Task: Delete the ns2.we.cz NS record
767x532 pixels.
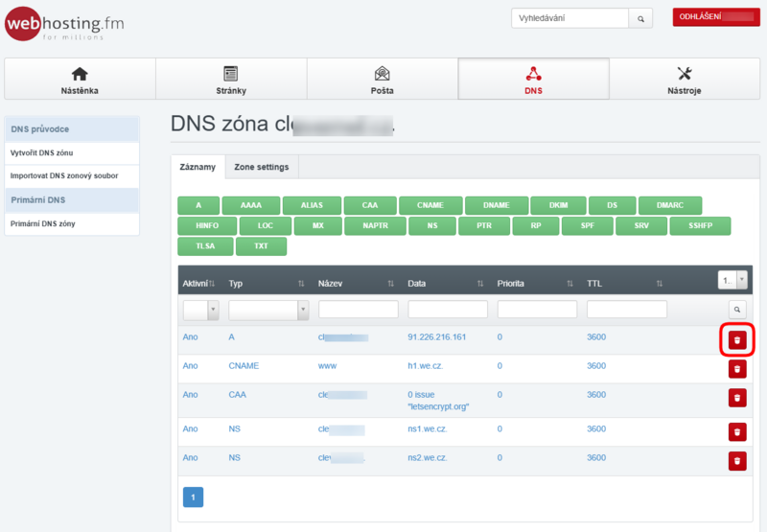Action: [736, 461]
